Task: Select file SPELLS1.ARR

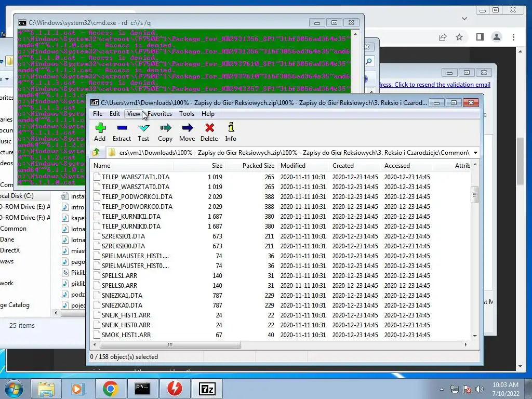Action: 119,275
